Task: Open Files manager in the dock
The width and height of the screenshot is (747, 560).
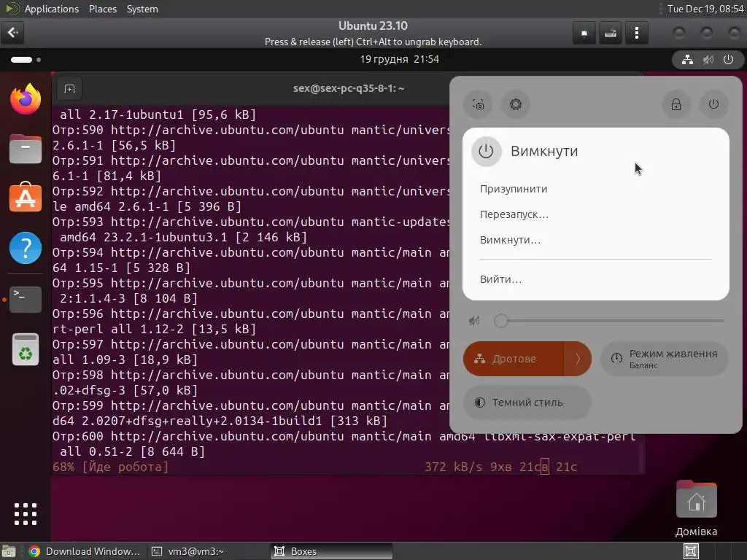Action: click(26, 149)
